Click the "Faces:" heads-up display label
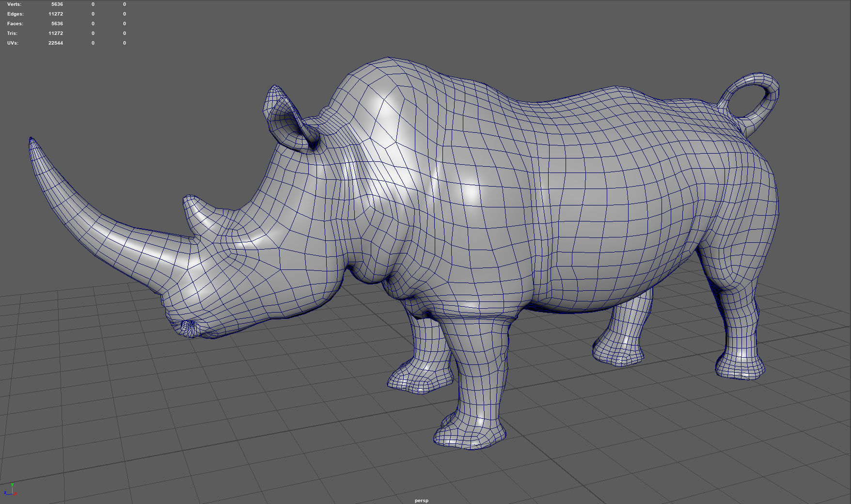The width and height of the screenshot is (851, 504). coord(15,24)
